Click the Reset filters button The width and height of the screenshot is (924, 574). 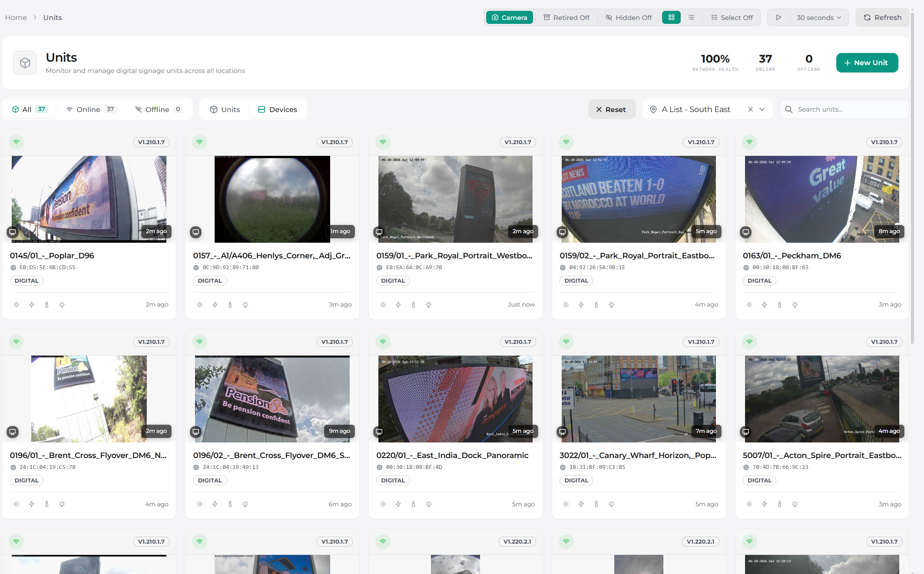click(x=611, y=109)
